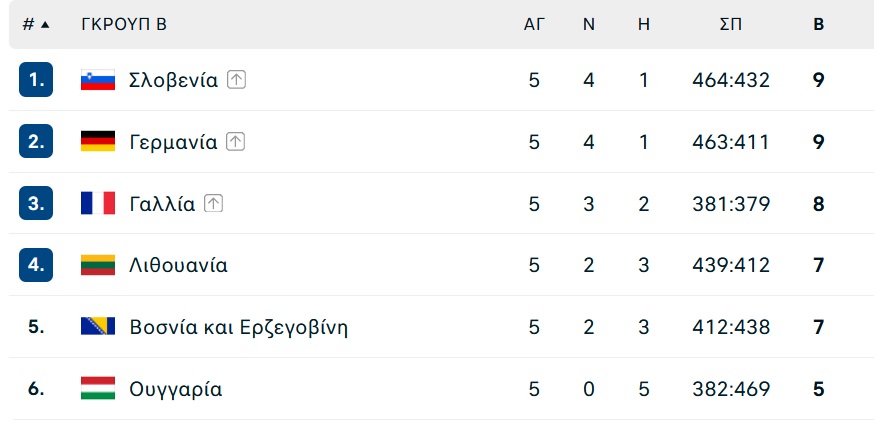The width and height of the screenshot is (874, 424).
Task: Click the Germany flag icon
Action: coord(98,142)
